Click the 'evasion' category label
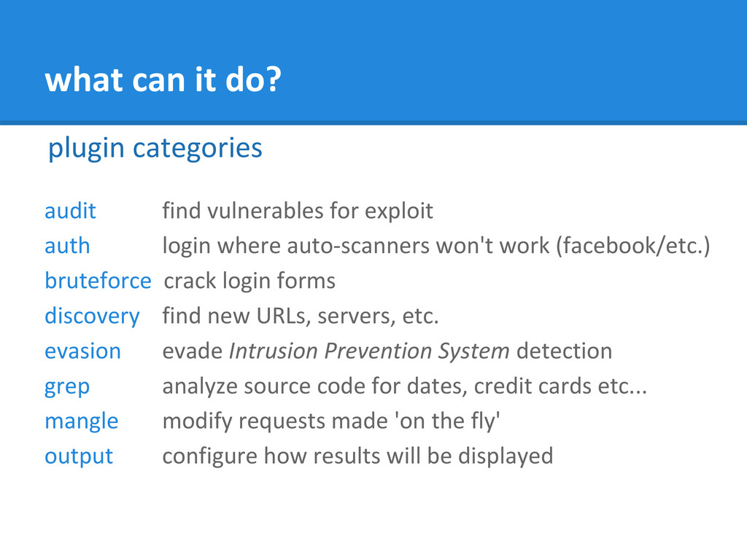Viewport: 747px width, 560px height. coord(82,351)
